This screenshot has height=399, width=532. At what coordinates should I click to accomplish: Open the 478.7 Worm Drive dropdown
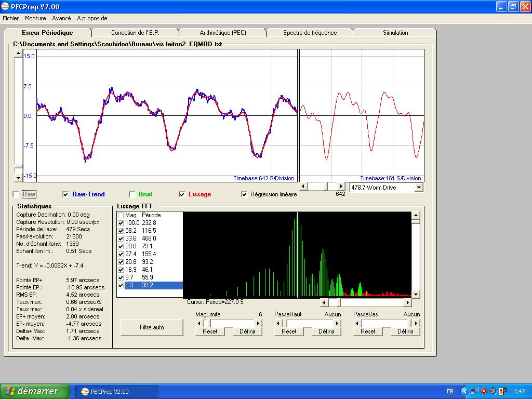tap(419, 187)
